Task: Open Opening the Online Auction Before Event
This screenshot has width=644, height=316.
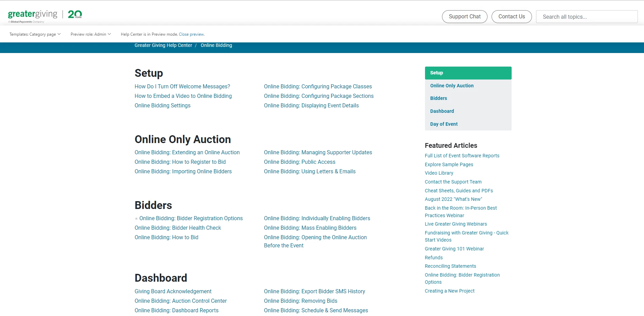Action: coord(315,242)
